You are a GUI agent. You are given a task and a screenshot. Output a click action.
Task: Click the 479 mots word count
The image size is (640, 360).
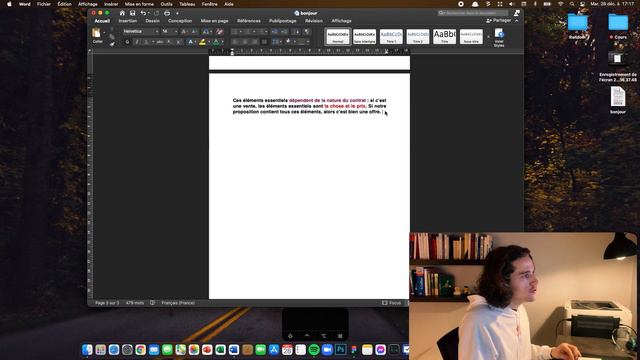pos(135,303)
